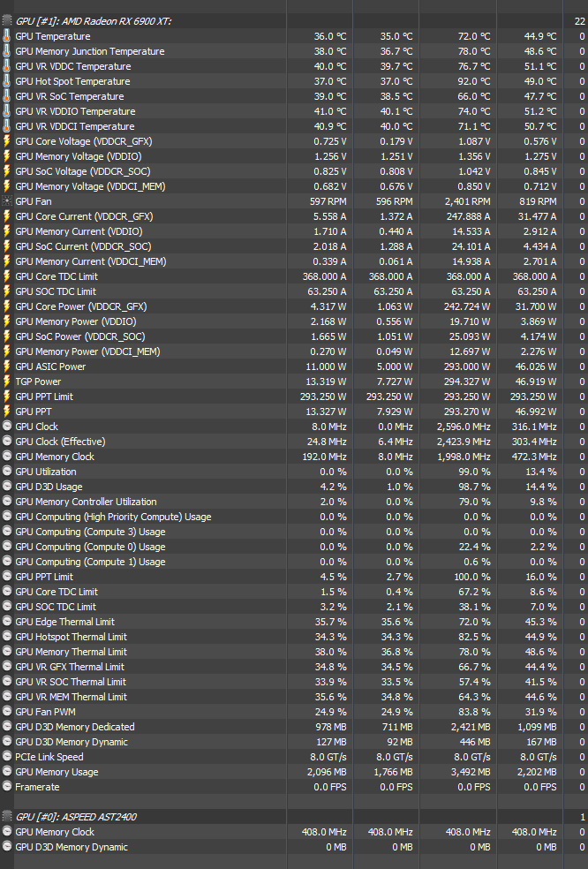Screen dimensions: 588x869
Task: Select the 2,596.0 MHz GPU Clock maximum
Action: tap(464, 427)
